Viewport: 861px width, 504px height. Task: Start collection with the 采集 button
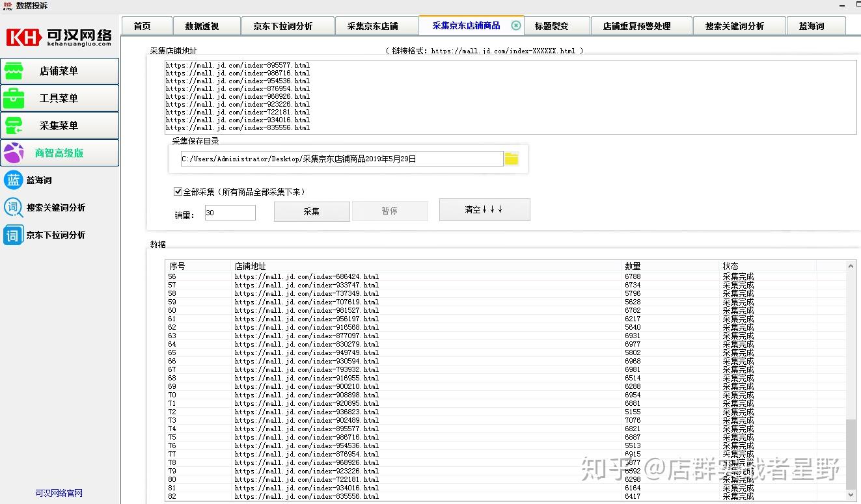(312, 211)
